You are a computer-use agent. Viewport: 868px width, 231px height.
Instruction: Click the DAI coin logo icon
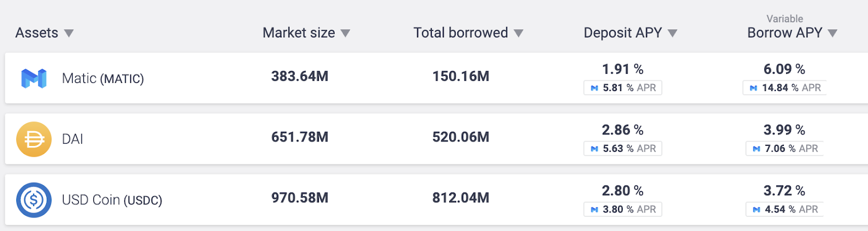pyautogui.click(x=34, y=139)
